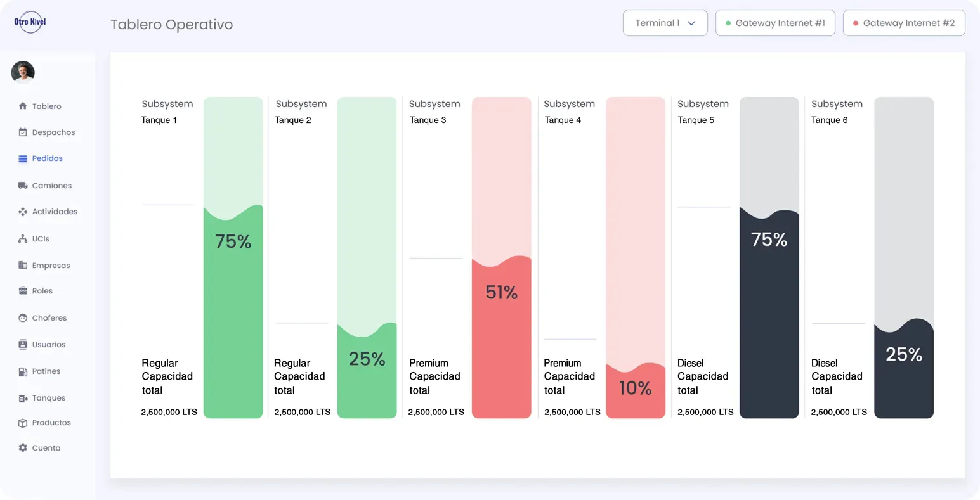Click the Patines fuel pump icon
This screenshot has width=980, height=500.
click(x=23, y=371)
